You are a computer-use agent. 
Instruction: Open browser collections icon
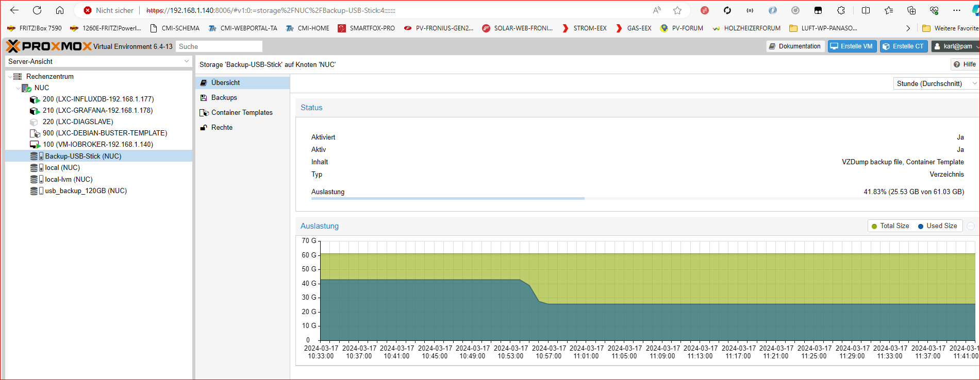911,10
